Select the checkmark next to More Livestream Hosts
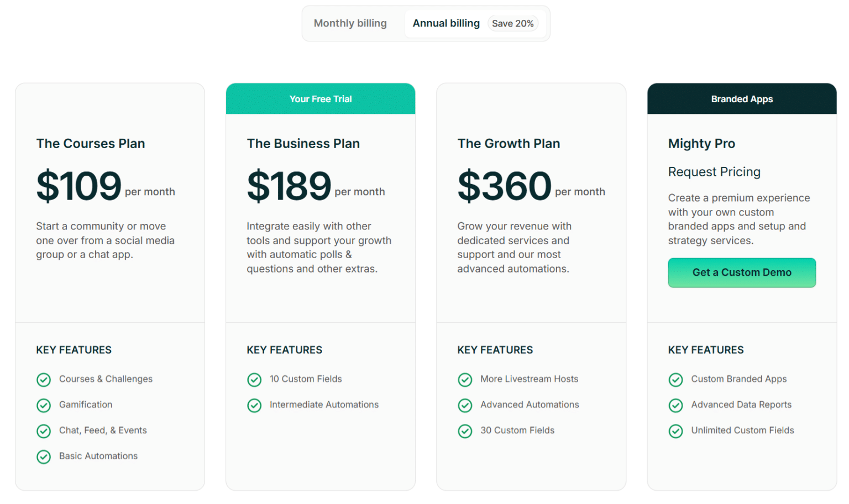This screenshot has width=849, height=504. (465, 380)
